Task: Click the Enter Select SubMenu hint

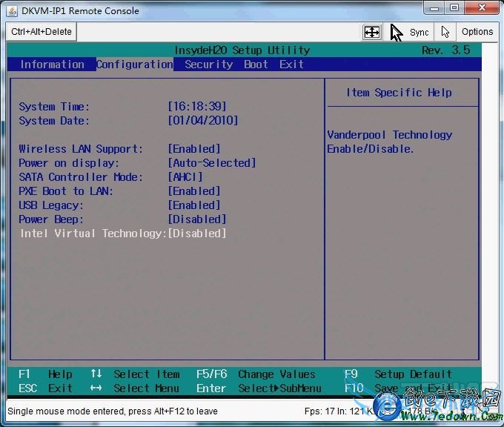Action: point(259,388)
